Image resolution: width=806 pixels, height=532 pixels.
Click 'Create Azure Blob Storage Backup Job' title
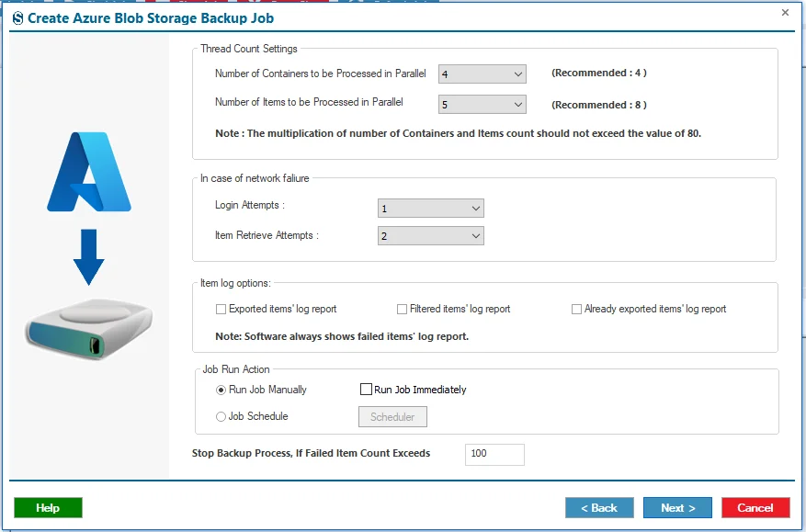tap(151, 18)
